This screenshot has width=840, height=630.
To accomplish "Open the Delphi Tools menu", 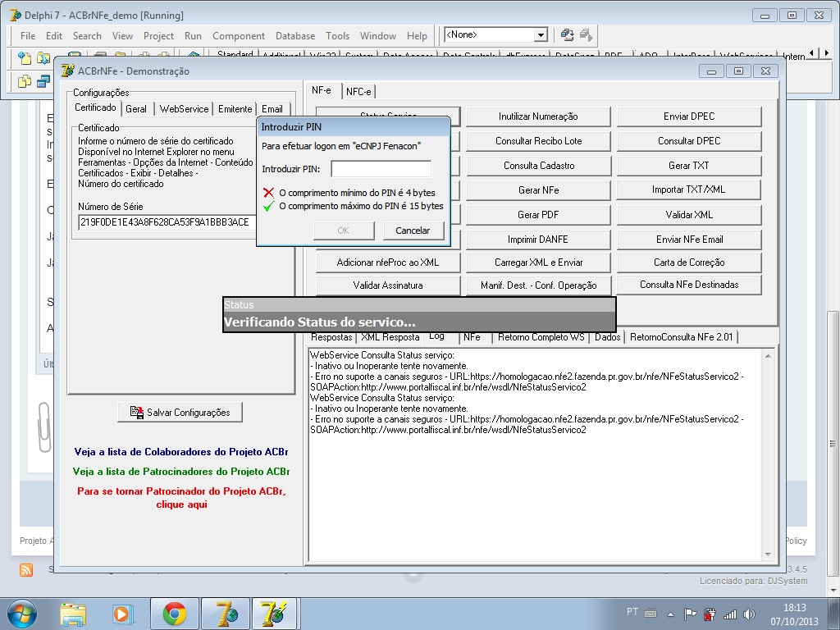I will [x=337, y=36].
